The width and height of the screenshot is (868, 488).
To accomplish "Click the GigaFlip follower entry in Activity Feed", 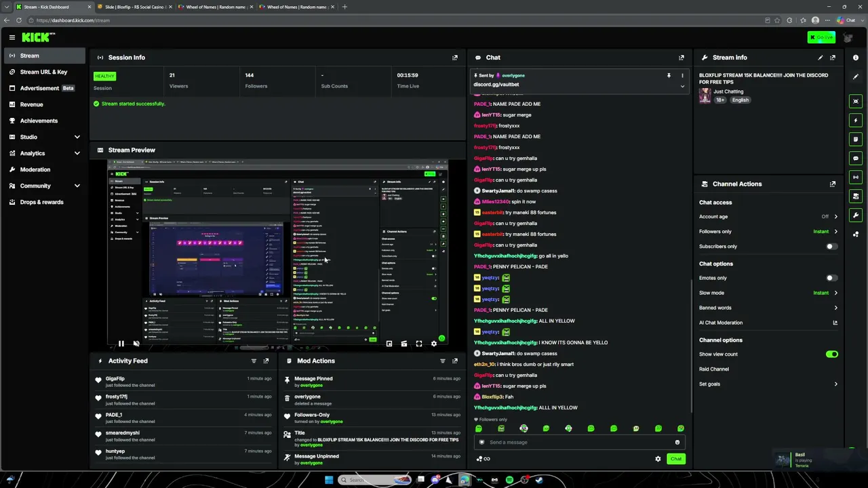I will pos(184,382).
